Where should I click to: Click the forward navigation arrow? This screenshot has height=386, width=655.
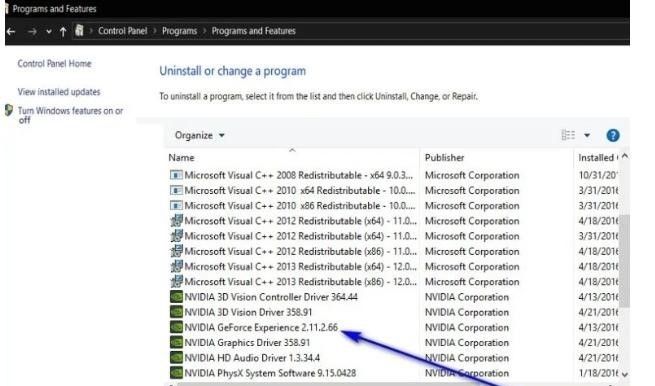coord(32,31)
